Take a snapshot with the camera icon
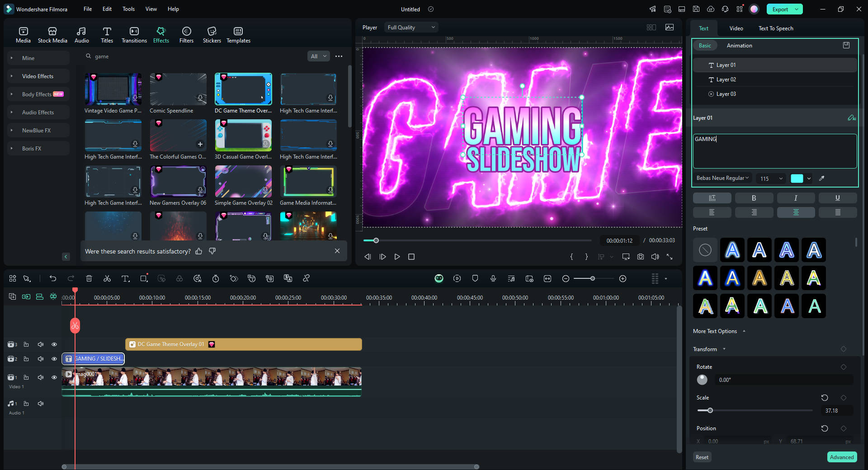The image size is (868, 470). coord(641,257)
